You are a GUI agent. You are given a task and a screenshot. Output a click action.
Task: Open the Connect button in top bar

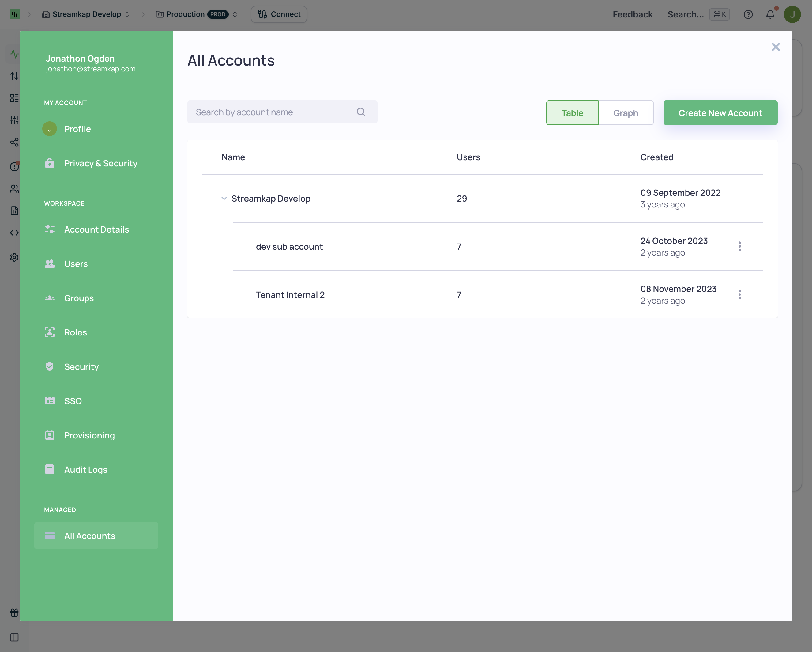pyautogui.click(x=279, y=14)
